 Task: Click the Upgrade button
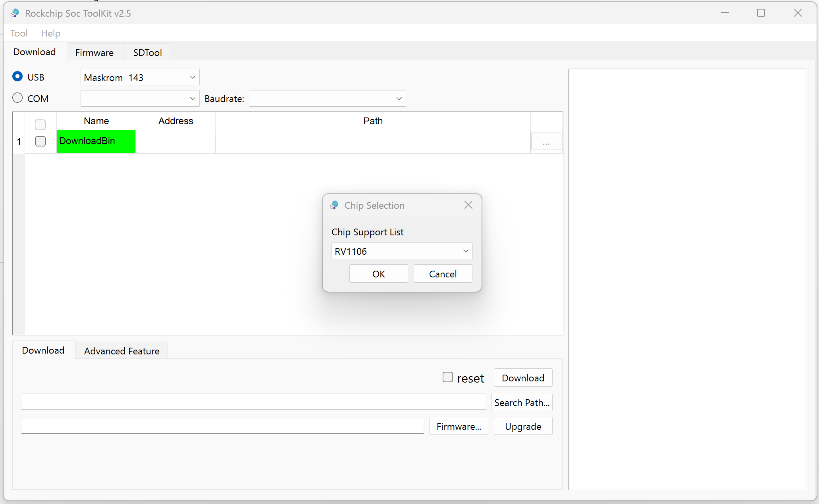522,426
